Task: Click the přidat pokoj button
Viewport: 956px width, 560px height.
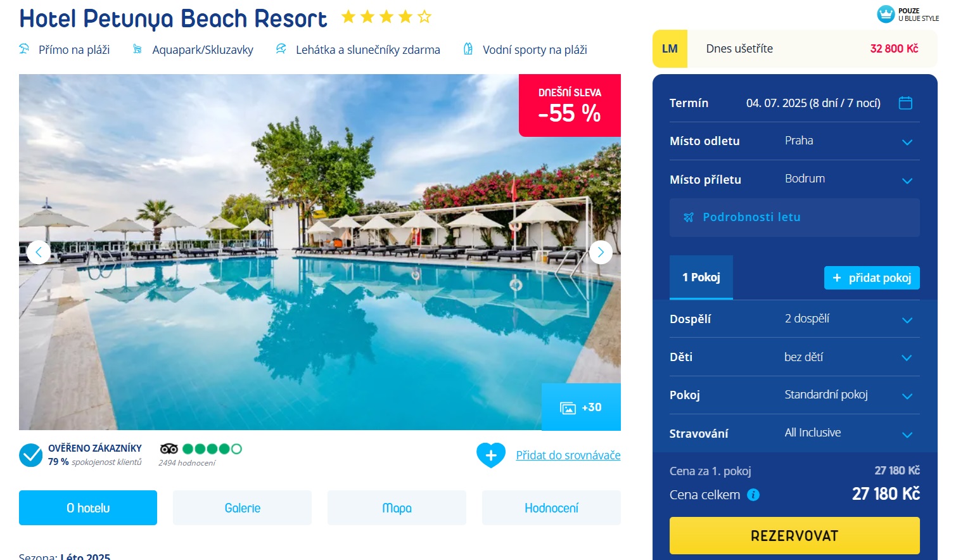Action: (872, 277)
